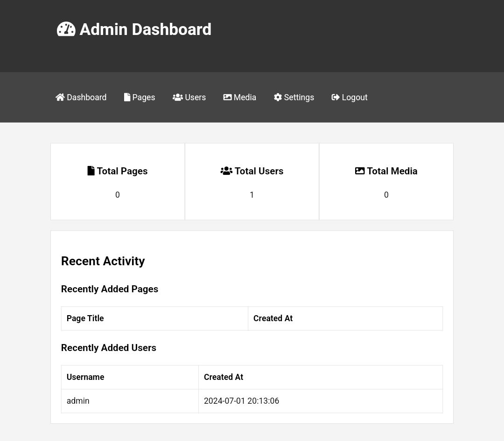Click the Logout arrow icon
This screenshot has height=441, width=504.
[336, 97]
